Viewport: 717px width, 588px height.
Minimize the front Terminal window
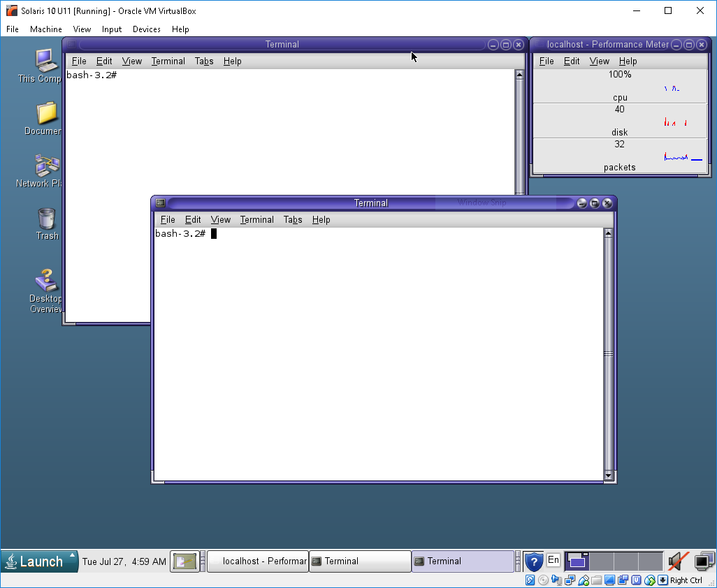coord(581,203)
